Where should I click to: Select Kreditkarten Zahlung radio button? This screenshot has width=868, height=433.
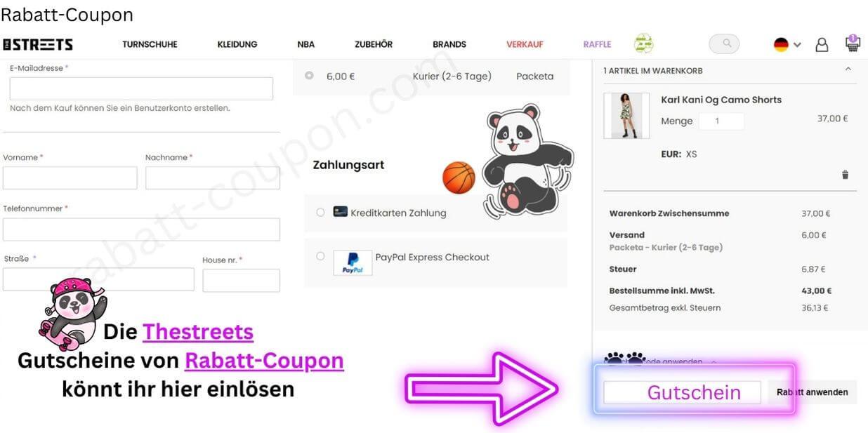click(x=320, y=212)
